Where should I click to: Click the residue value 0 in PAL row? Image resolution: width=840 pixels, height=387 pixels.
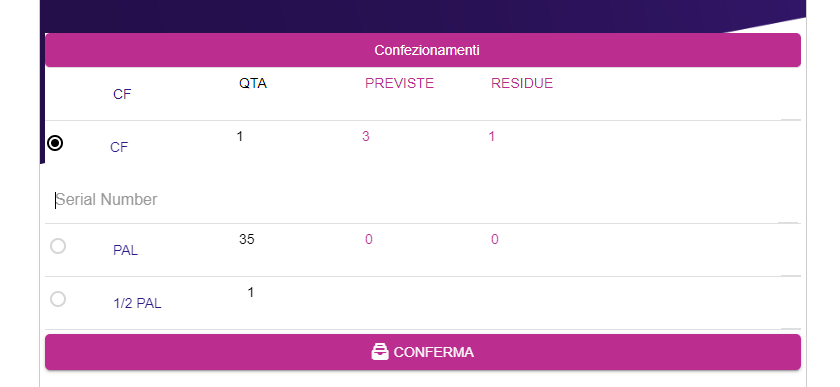click(494, 239)
